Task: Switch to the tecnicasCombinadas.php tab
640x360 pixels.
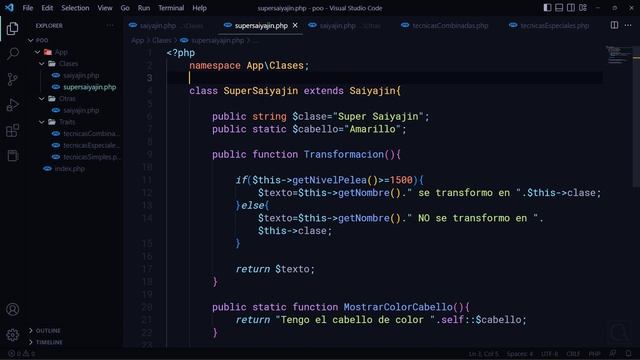Action: (450, 25)
